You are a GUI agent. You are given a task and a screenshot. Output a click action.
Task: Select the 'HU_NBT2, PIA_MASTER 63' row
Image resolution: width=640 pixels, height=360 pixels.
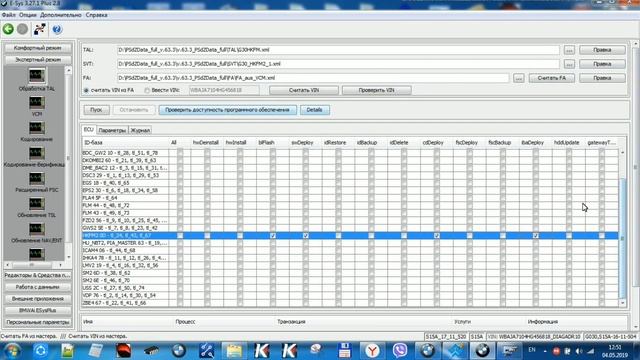(350, 243)
